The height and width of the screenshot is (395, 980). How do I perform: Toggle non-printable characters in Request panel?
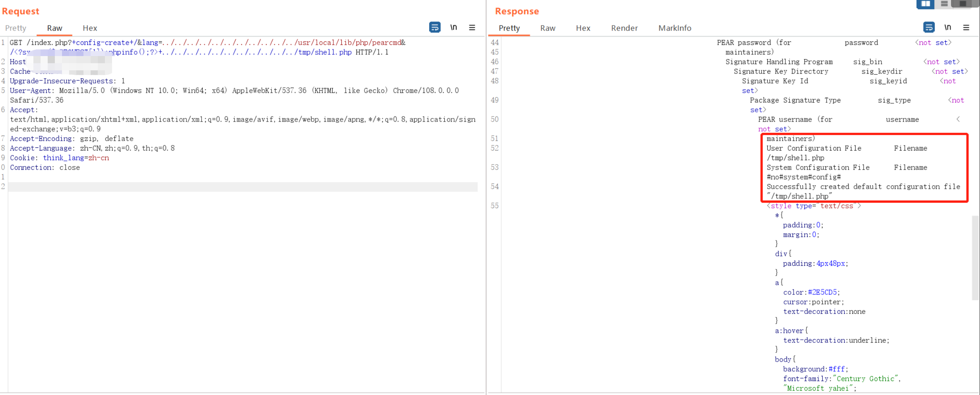coord(453,27)
